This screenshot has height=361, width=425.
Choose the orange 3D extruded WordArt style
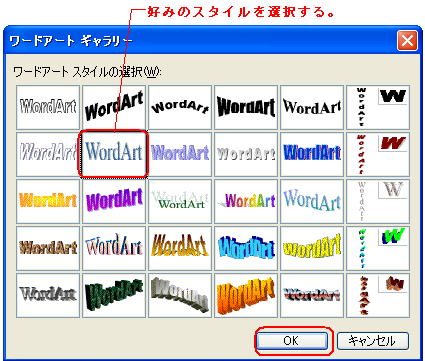pyautogui.click(x=246, y=295)
